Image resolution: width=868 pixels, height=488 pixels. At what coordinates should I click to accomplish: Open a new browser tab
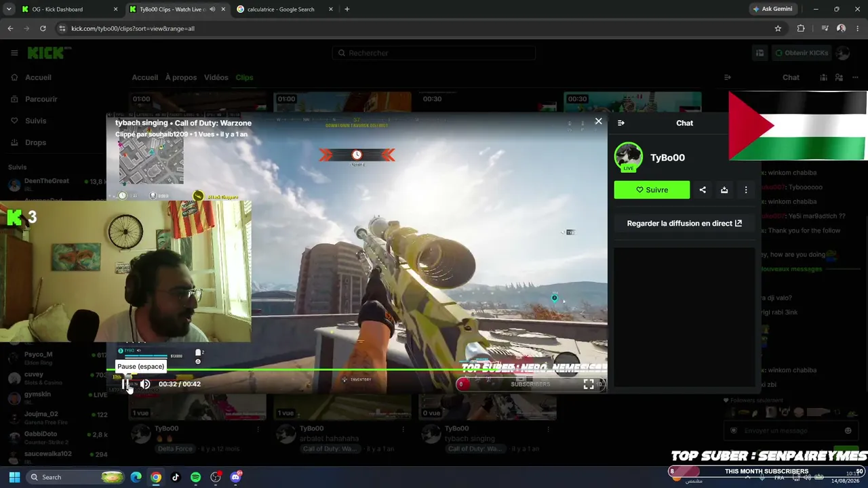347,9
